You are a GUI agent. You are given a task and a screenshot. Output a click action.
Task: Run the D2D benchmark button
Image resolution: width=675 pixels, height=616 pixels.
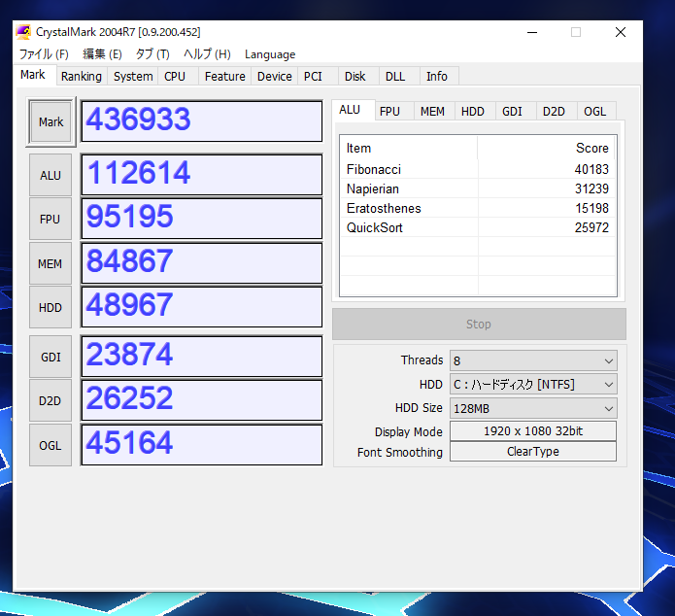[x=51, y=401]
